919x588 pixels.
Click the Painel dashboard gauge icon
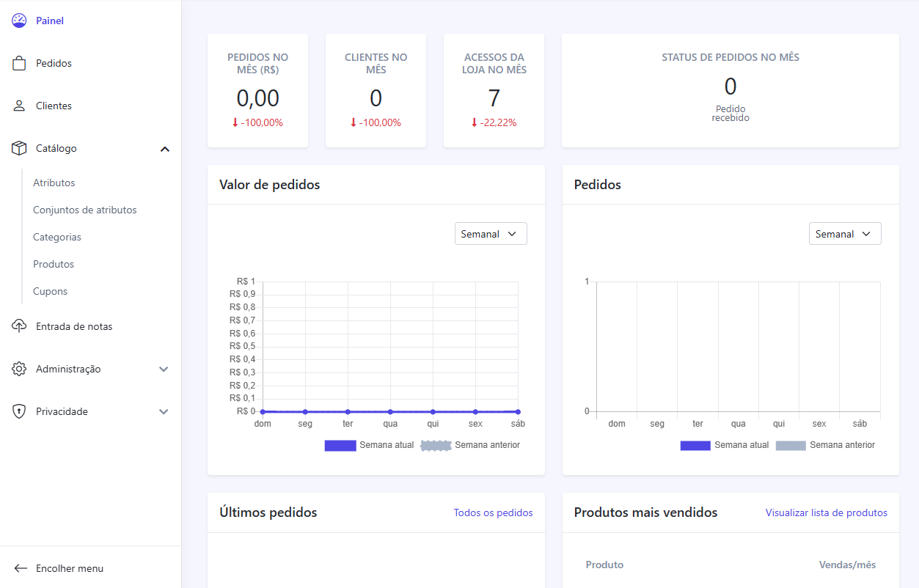[x=19, y=21]
